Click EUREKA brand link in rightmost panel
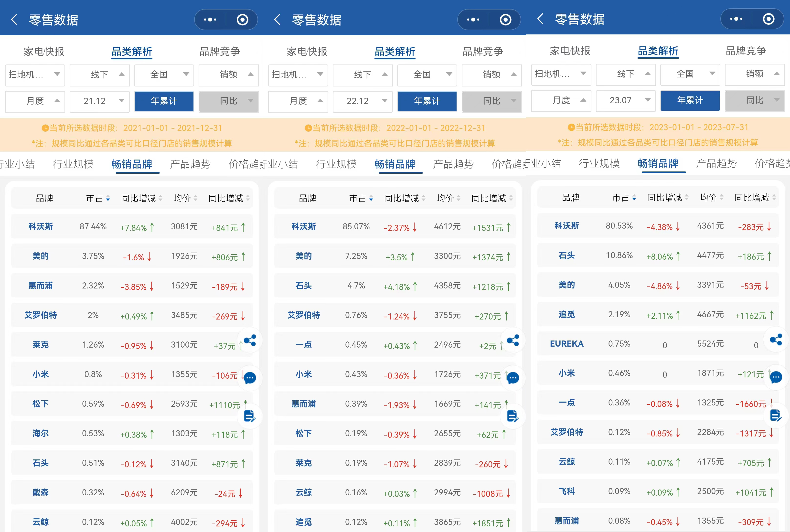Viewport: 790px width, 532px height. click(x=566, y=344)
